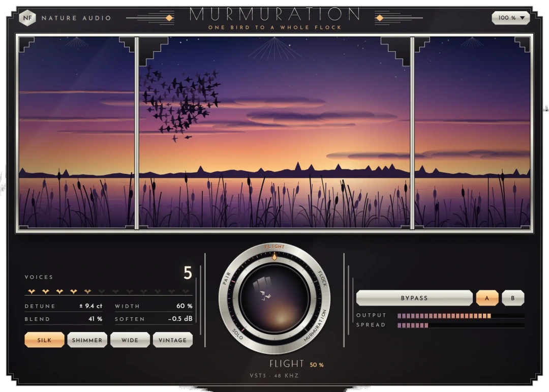
Task: Click the Murmuration title
Action: point(275,14)
